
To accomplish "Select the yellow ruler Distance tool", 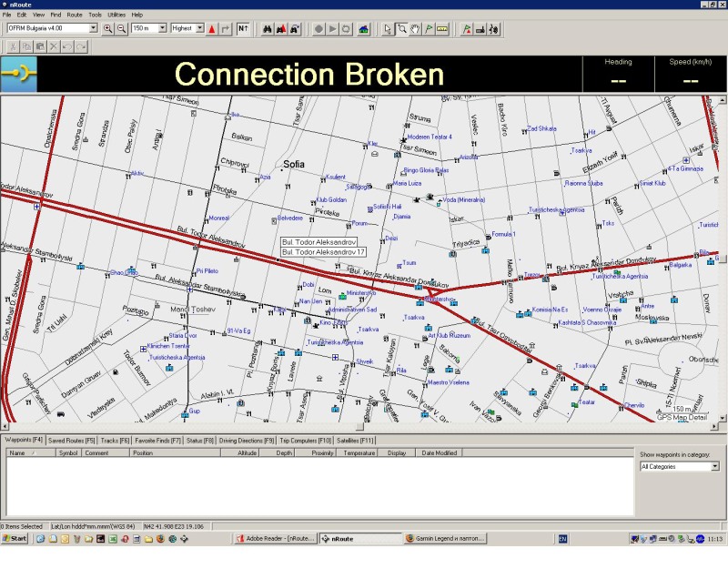I will pyautogui.click(x=442, y=29).
